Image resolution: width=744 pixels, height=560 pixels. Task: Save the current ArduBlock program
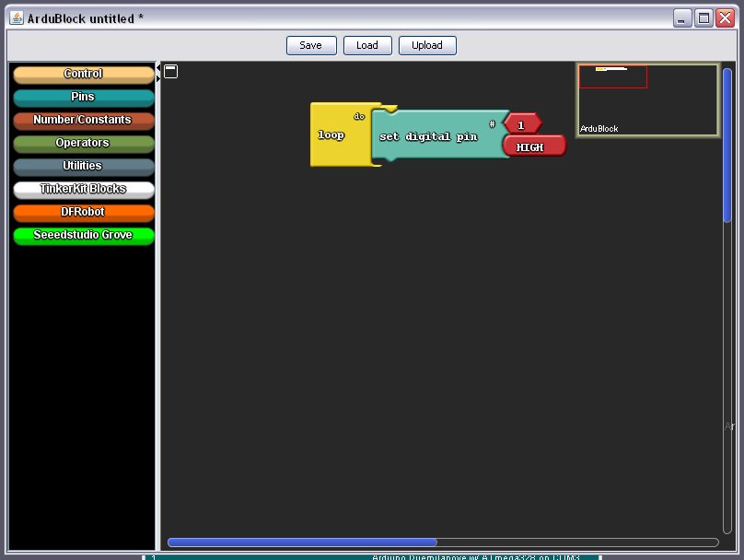(x=310, y=45)
